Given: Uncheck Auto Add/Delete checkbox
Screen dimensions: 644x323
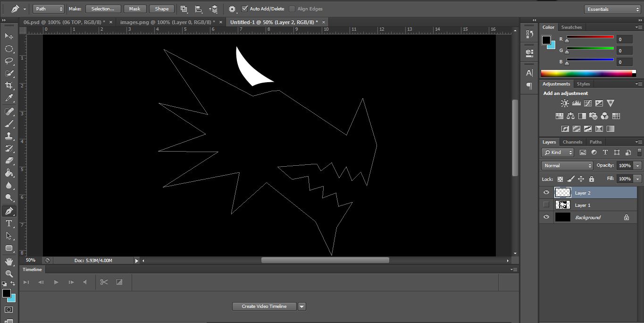Looking at the screenshot, I should tap(244, 9).
